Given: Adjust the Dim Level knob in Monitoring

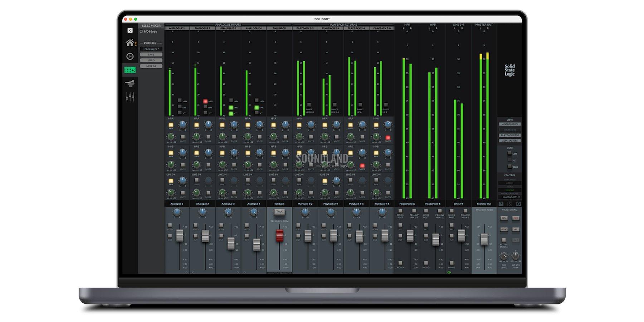Looking at the screenshot, I should pyautogui.click(x=504, y=256).
